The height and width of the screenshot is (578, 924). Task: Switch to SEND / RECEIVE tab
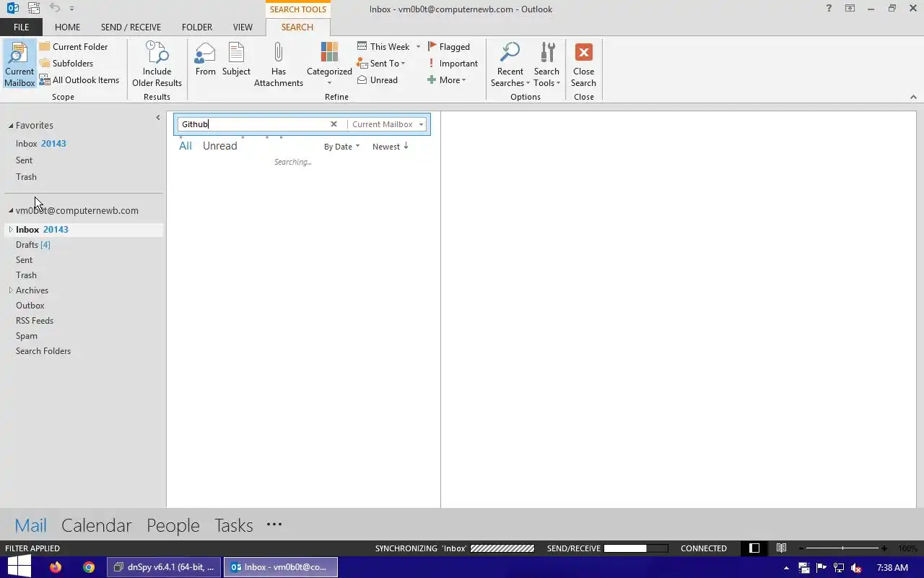click(131, 27)
